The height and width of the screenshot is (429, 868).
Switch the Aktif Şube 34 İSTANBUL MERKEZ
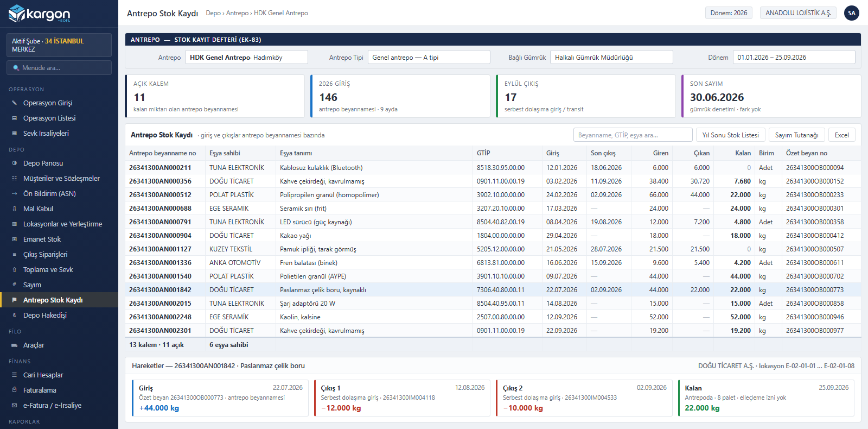coord(59,45)
